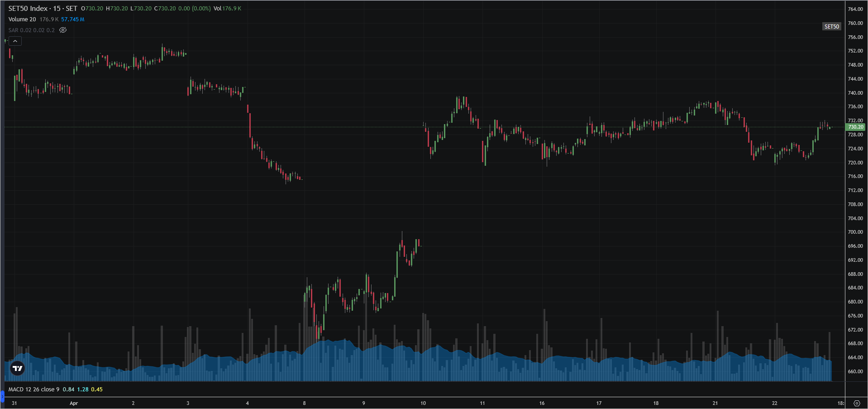Click the SET50 Index symbol title
Screen dimensions: 868x409
tap(28, 9)
